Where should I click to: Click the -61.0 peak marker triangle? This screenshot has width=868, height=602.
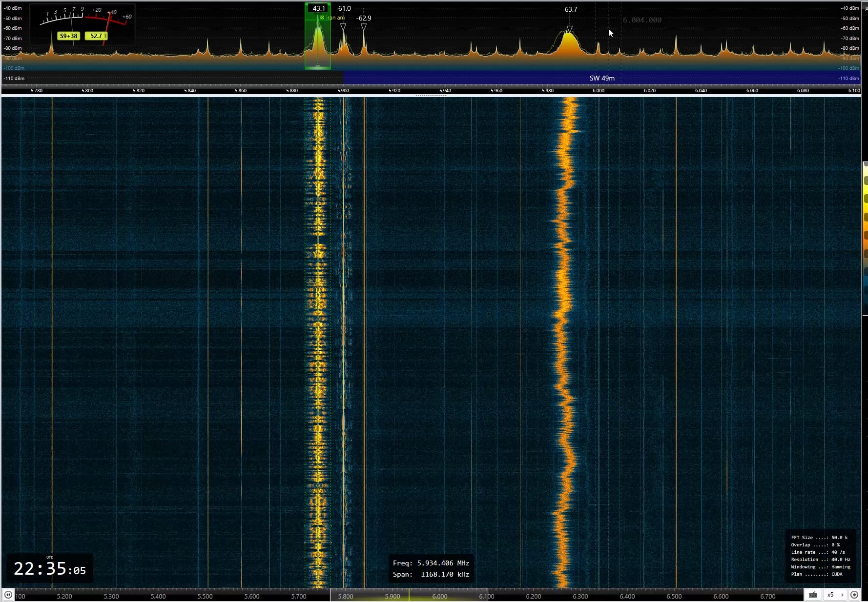pos(343,26)
